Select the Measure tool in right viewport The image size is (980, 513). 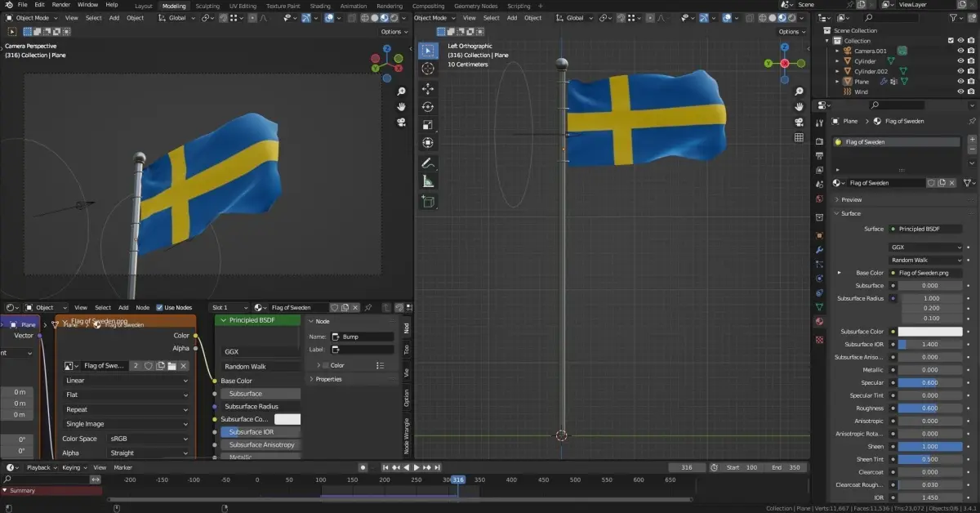tap(428, 181)
